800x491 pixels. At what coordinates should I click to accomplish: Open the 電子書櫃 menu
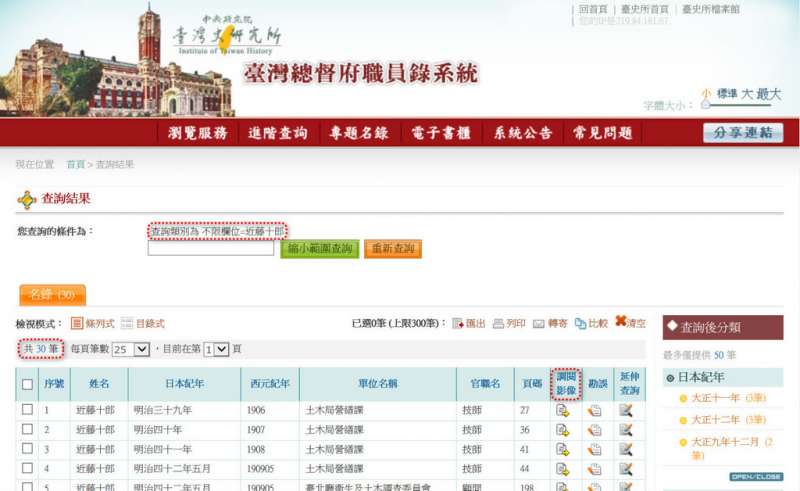pyautogui.click(x=441, y=133)
